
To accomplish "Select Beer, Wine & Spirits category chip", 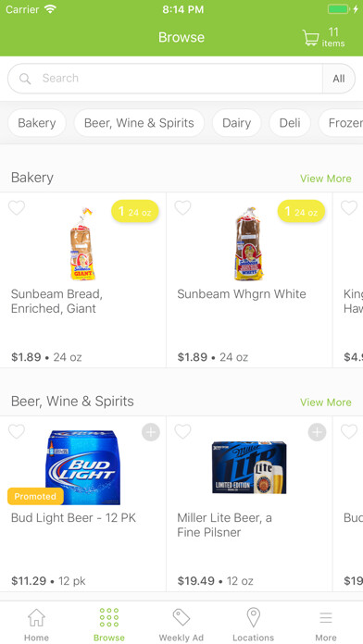I will (x=139, y=123).
